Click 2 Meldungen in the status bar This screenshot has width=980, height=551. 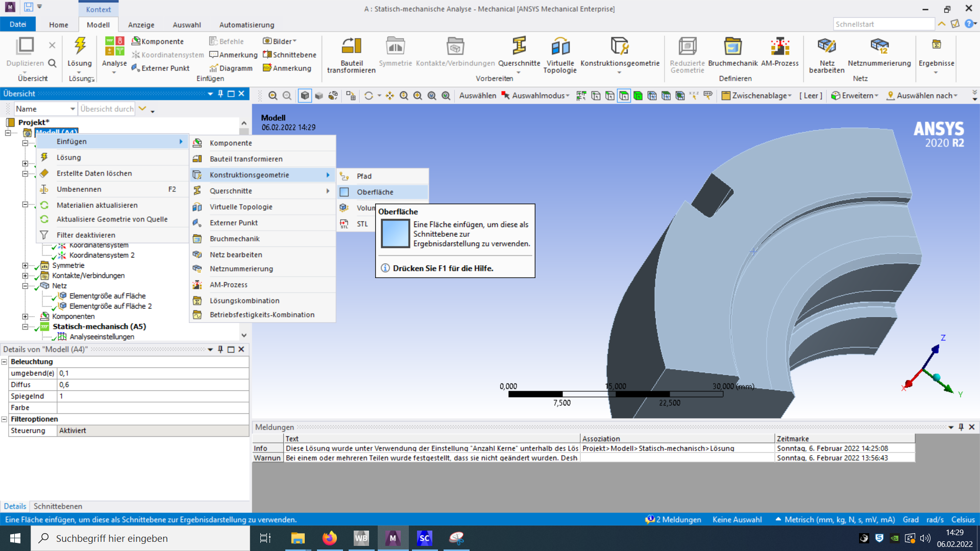click(673, 519)
